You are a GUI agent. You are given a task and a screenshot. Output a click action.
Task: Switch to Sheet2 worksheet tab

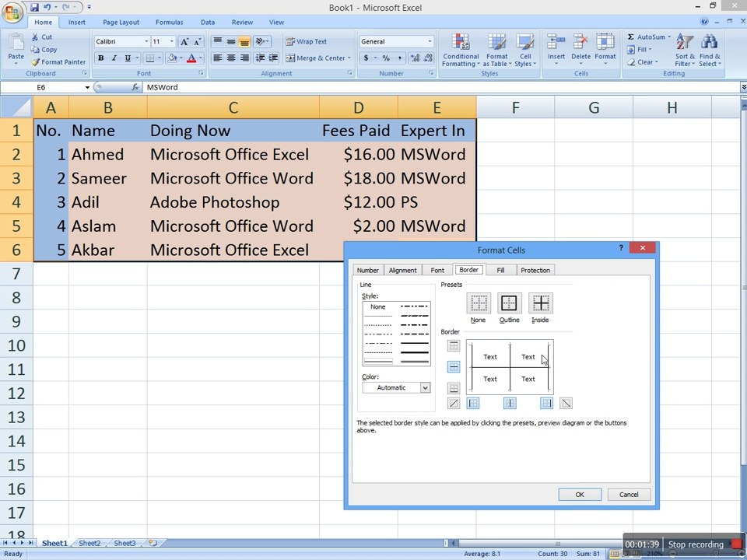coord(89,543)
